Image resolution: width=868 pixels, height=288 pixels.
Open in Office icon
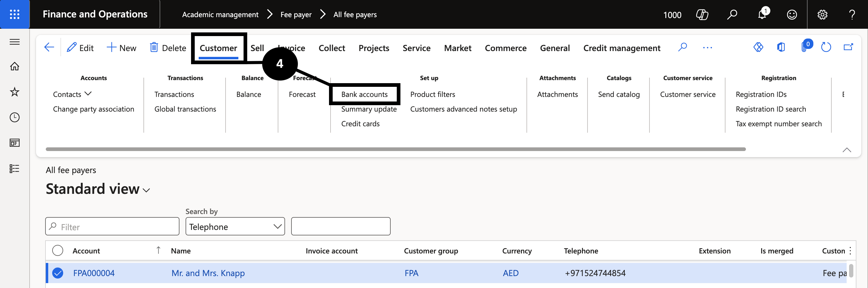point(781,47)
